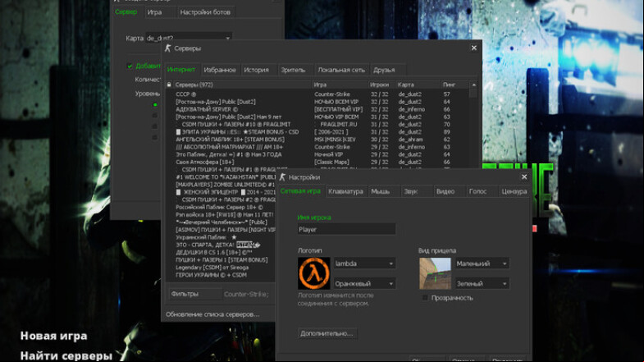Switch to the Локальная сеть tab

(x=341, y=70)
